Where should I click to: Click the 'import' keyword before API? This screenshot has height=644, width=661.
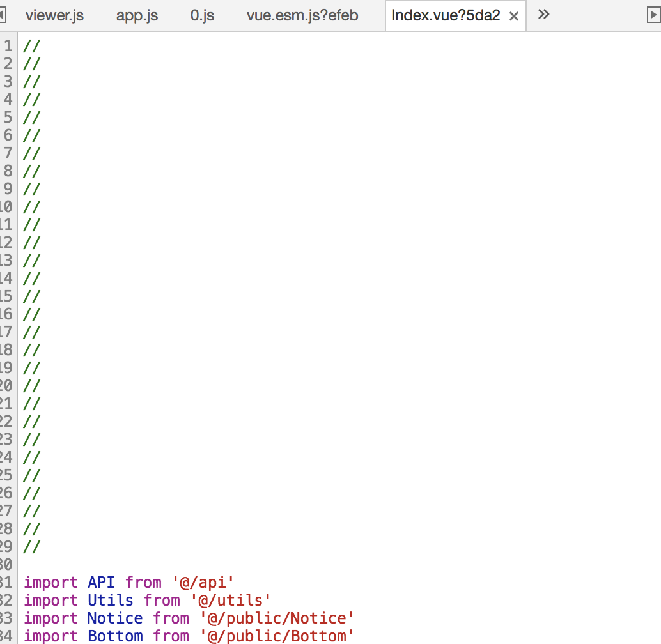tap(51, 583)
